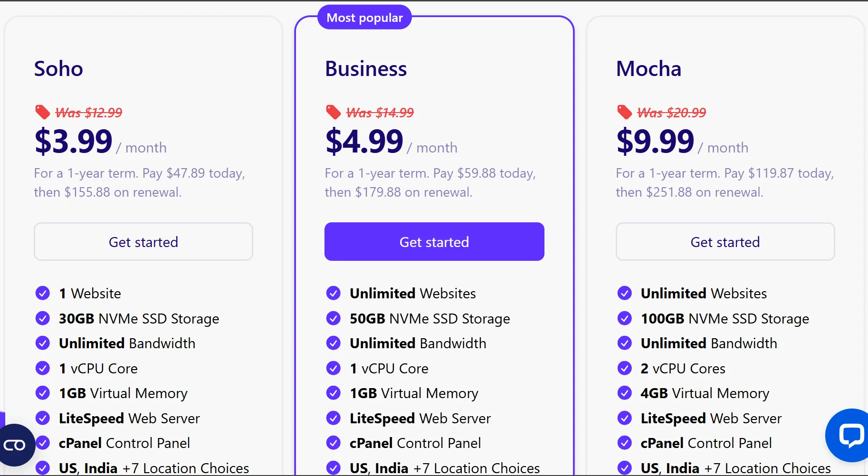Click Get started under the Business plan
Image resolution: width=868 pixels, height=476 pixels.
click(434, 242)
